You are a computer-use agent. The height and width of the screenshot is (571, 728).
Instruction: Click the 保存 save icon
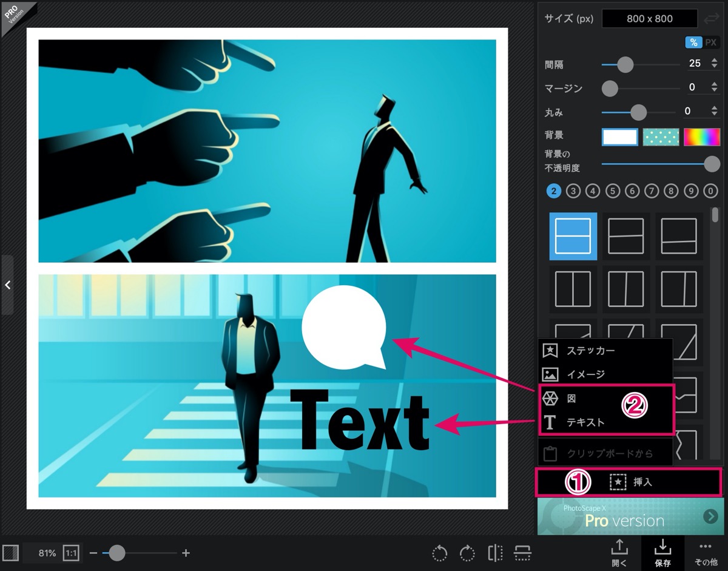coord(662,553)
